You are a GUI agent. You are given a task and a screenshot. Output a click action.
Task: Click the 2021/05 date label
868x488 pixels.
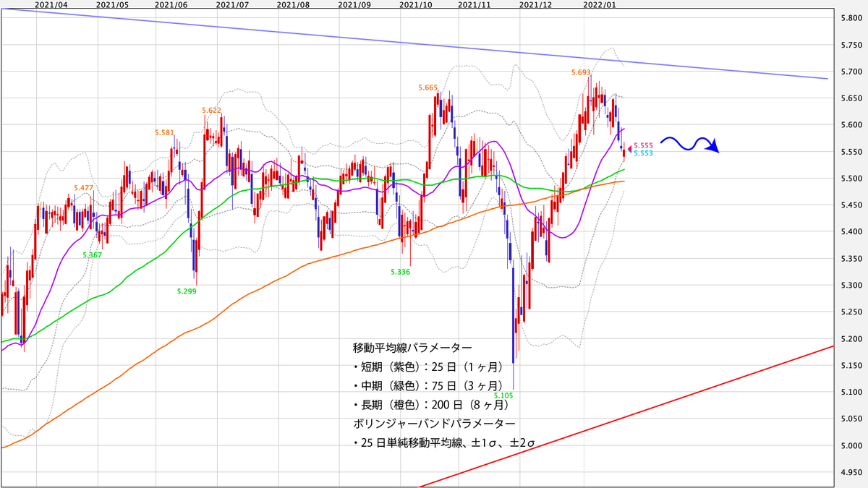click(112, 4)
